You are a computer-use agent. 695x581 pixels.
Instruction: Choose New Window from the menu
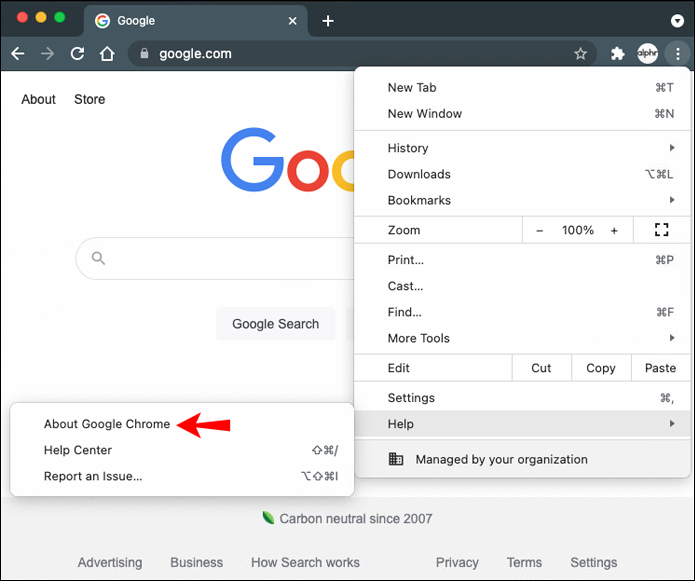(522, 114)
